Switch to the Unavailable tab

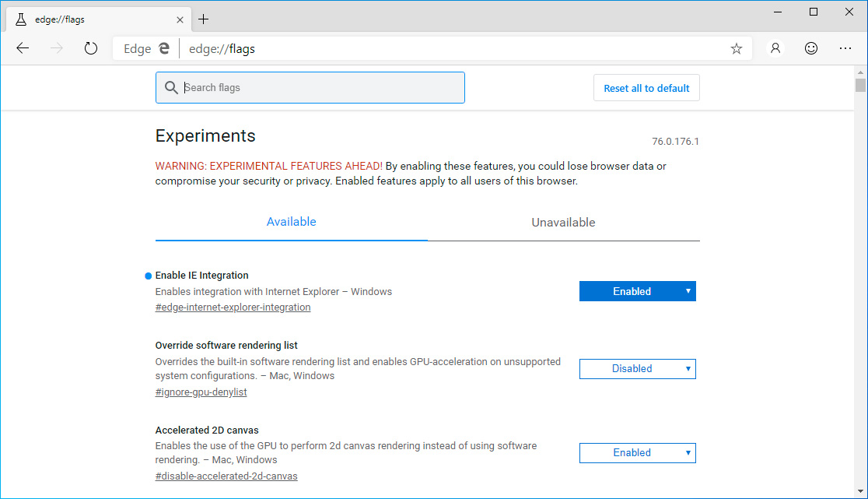[563, 223]
